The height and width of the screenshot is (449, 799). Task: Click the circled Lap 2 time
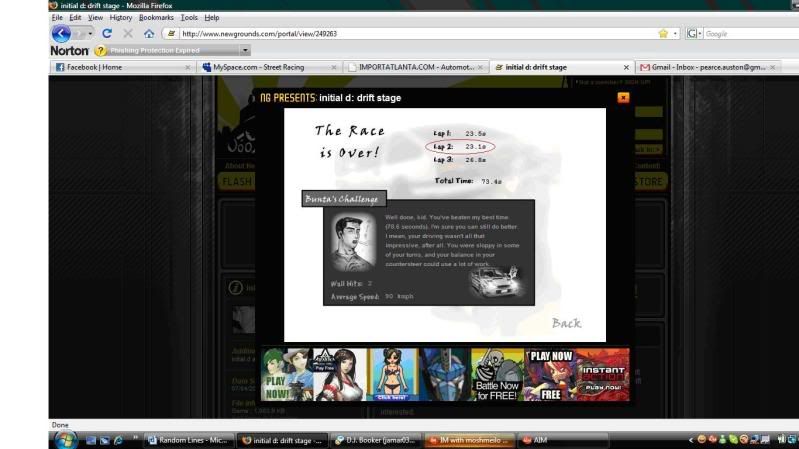(x=460, y=147)
